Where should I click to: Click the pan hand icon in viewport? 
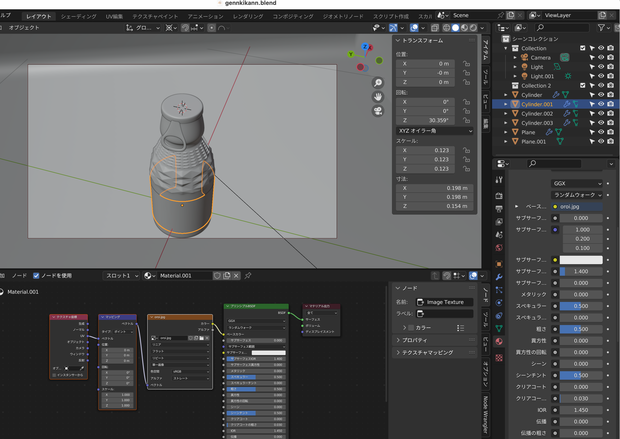pyautogui.click(x=378, y=97)
